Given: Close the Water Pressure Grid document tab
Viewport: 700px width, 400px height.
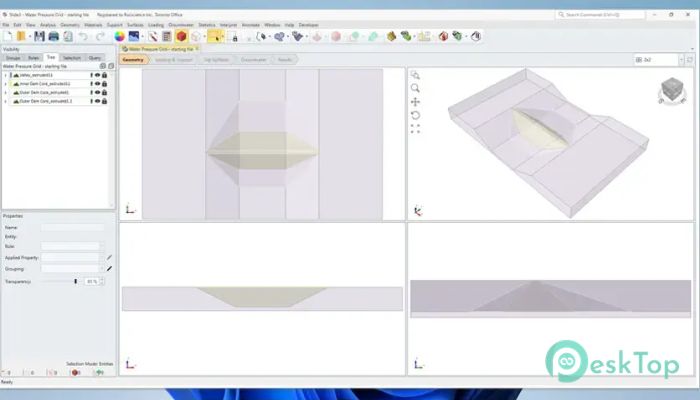Looking at the screenshot, I should [197, 48].
